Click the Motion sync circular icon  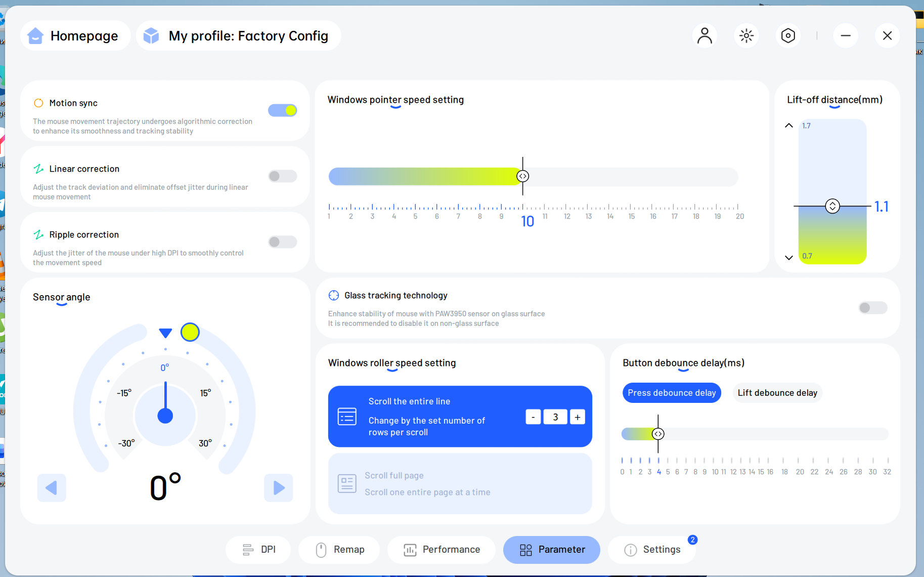tap(38, 103)
